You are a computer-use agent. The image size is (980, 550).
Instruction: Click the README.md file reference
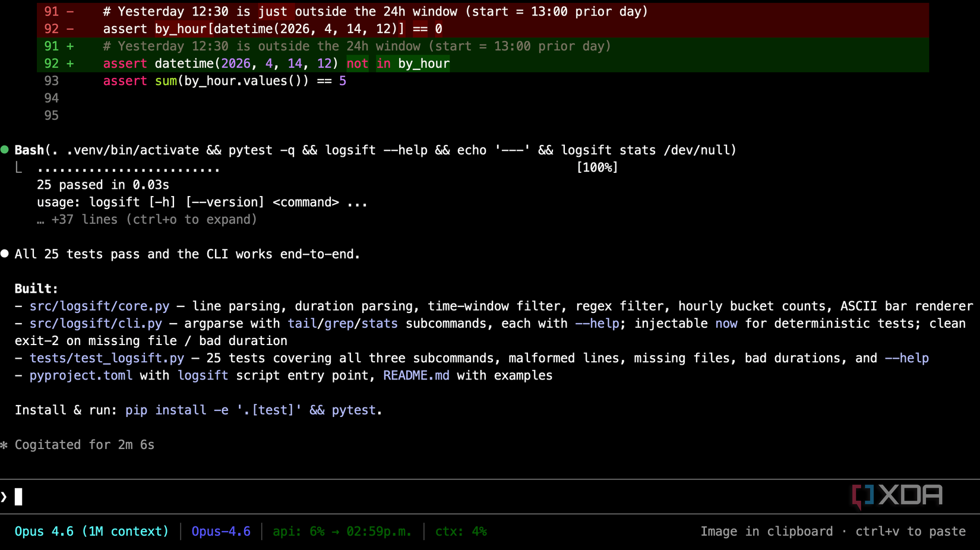pyautogui.click(x=416, y=375)
